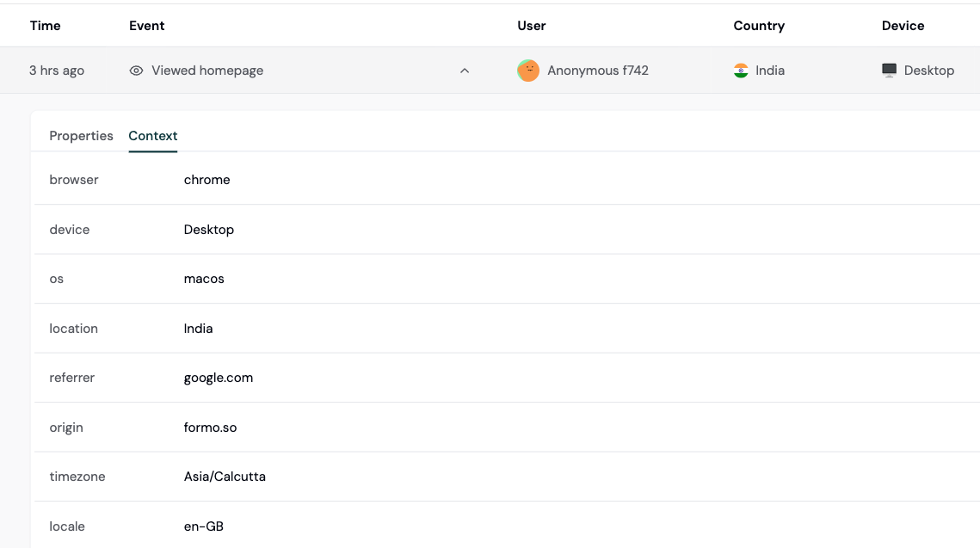Collapse the Viewed homepage event details
This screenshot has width=980, height=548.
(x=465, y=70)
